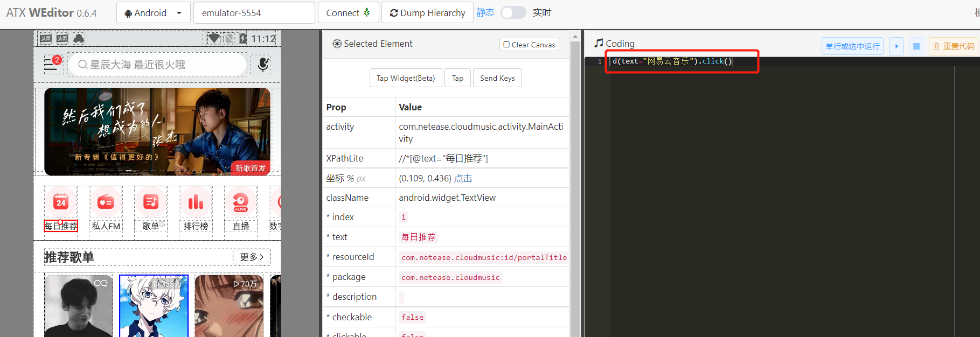Click the run play triangle button
The width and height of the screenshot is (980, 337).
click(896, 46)
